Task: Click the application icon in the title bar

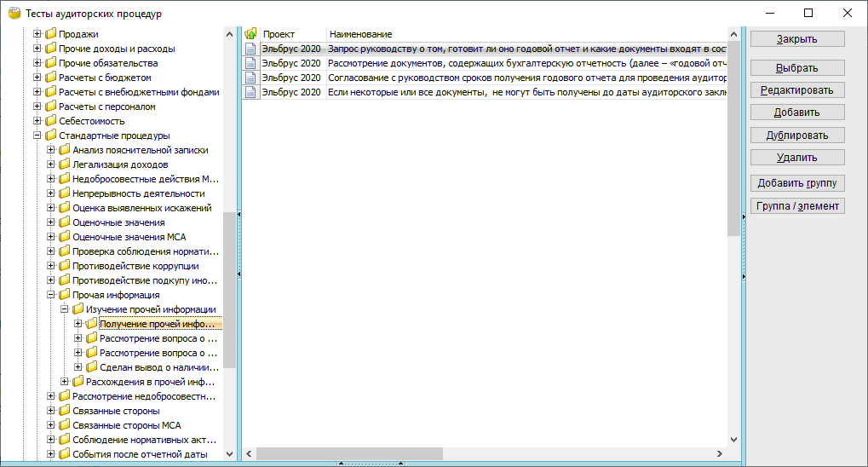Action: 15,14
